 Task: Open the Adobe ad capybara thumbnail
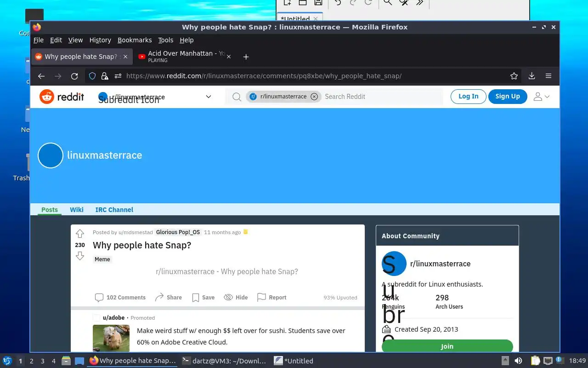click(111, 338)
